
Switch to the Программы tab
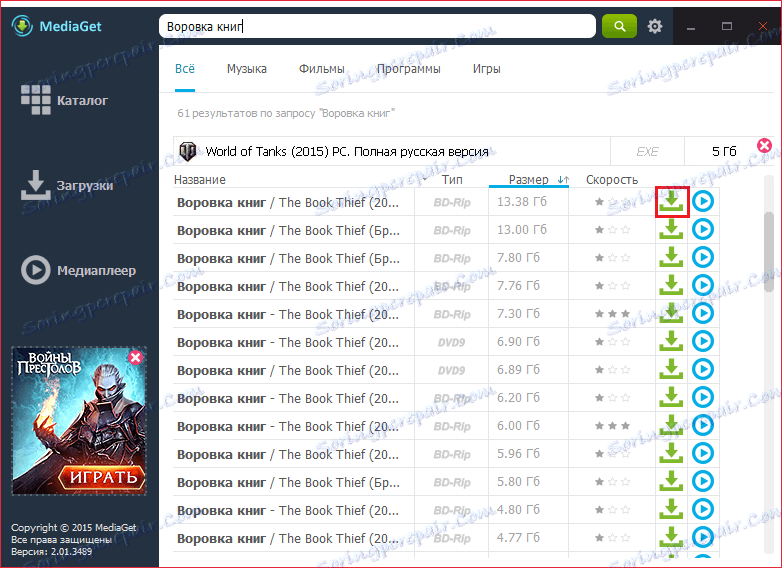[x=408, y=69]
